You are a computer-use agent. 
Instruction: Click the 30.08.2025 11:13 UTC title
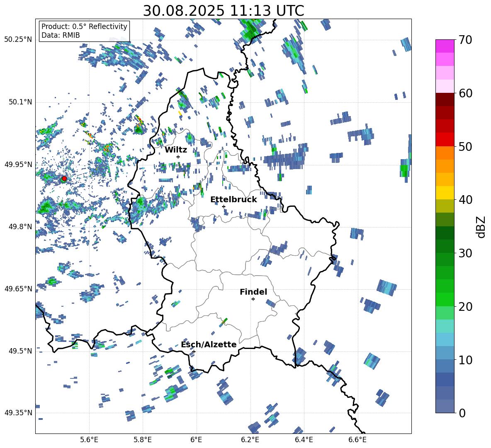[224, 11]
